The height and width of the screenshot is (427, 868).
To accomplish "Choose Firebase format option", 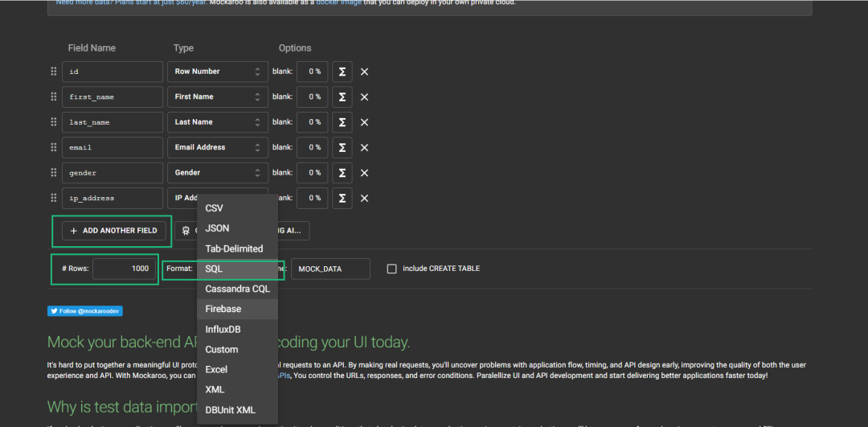I will click(237, 309).
